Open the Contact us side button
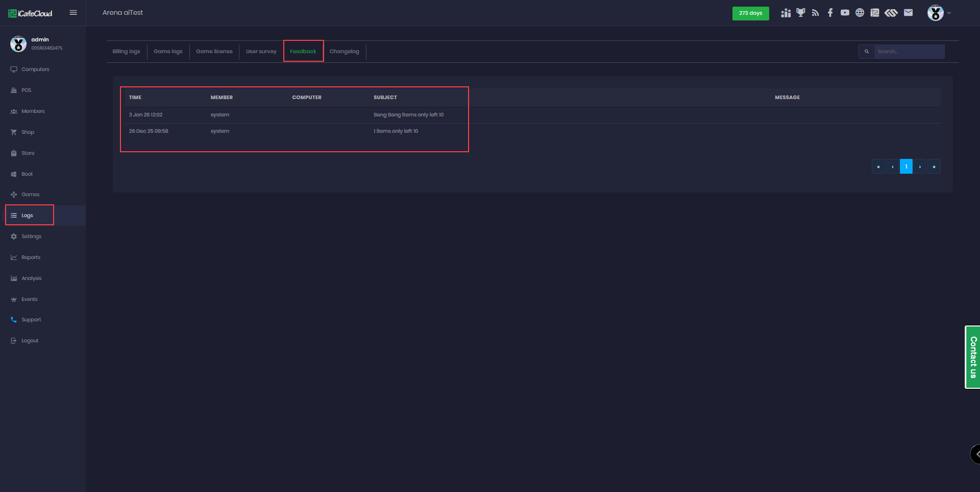The image size is (980, 492). pos(973,357)
